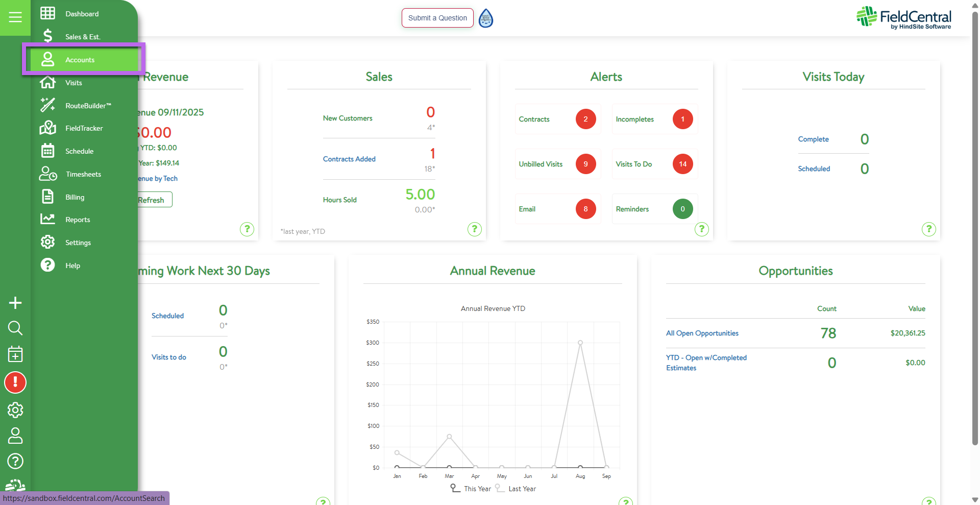The width and height of the screenshot is (980, 505).
Task: Open the red exclamation alert icon
Action: (x=15, y=382)
